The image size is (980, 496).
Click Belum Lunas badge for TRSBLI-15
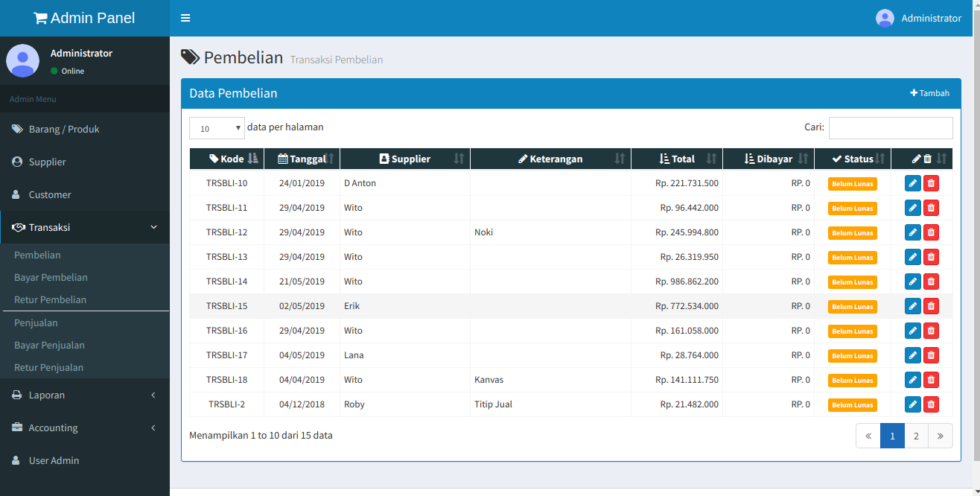coord(853,306)
